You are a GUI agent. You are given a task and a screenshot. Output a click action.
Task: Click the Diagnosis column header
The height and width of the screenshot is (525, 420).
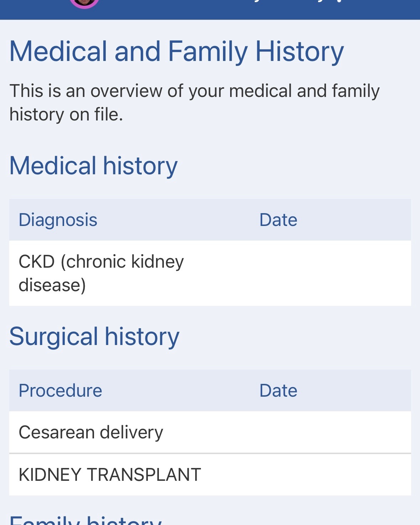pos(58,220)
